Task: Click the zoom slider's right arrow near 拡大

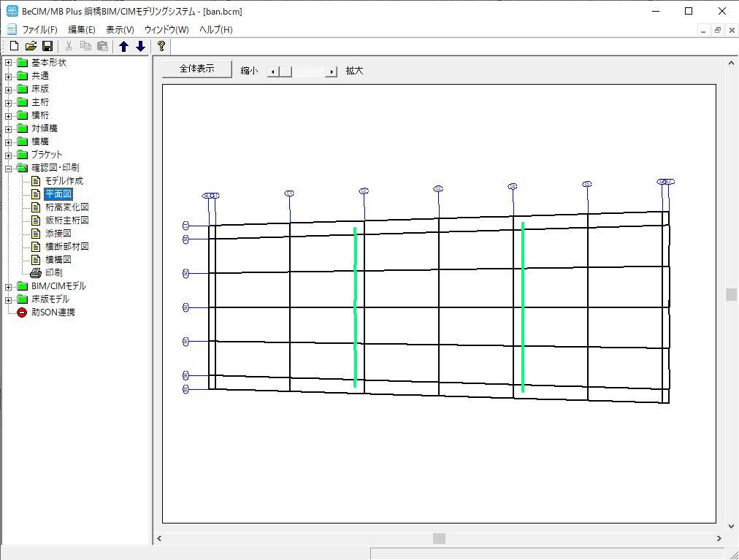Action: (332, 72)
